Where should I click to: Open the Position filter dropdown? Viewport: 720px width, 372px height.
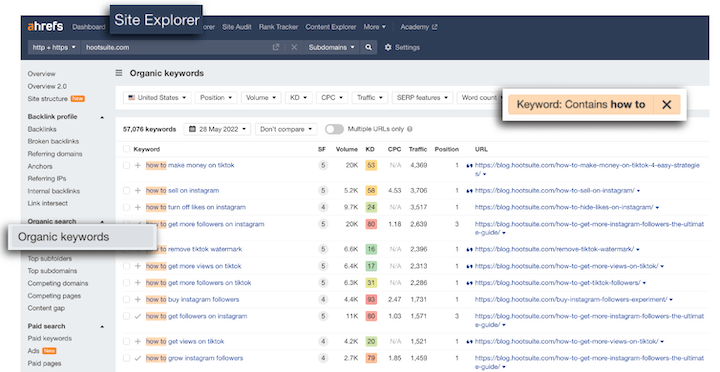[216, 98]
